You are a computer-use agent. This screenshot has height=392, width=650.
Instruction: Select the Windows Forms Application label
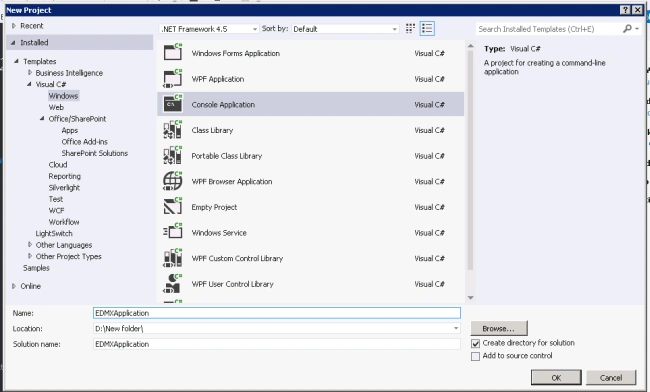(235, 53)
